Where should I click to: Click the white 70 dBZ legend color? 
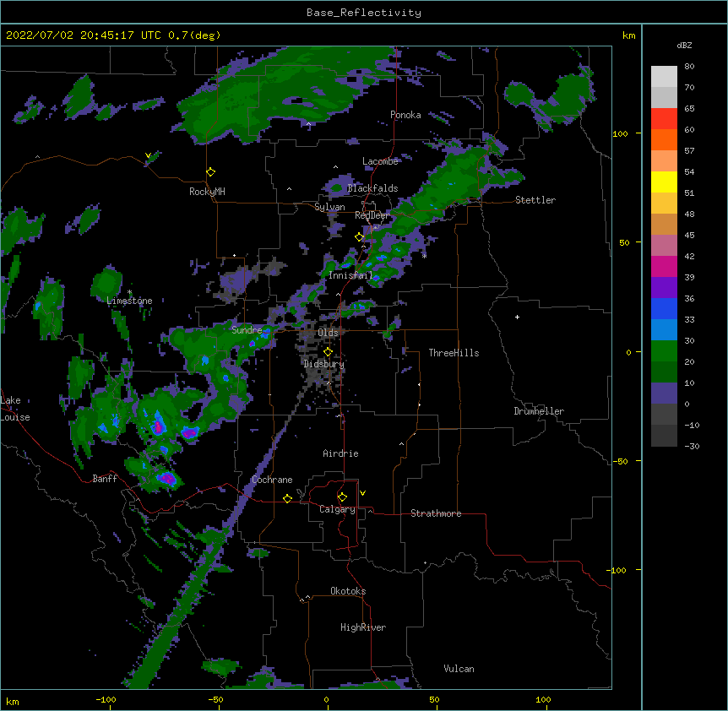(664, 77)
